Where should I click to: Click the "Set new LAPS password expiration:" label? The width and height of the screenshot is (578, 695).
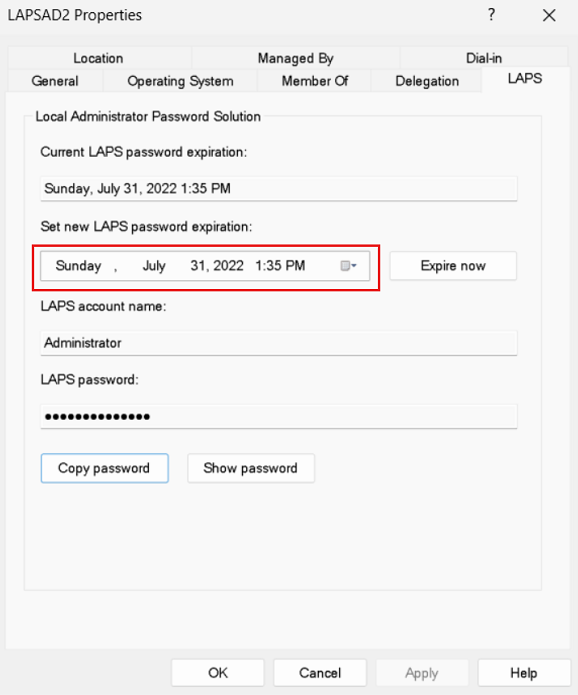click(146, 227)
